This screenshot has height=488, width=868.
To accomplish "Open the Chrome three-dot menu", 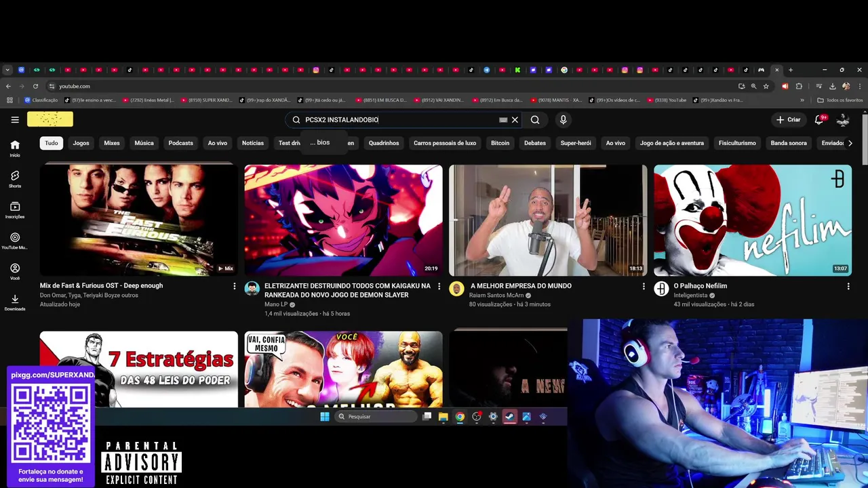I will pyautogui.click(x=859, y=86).
